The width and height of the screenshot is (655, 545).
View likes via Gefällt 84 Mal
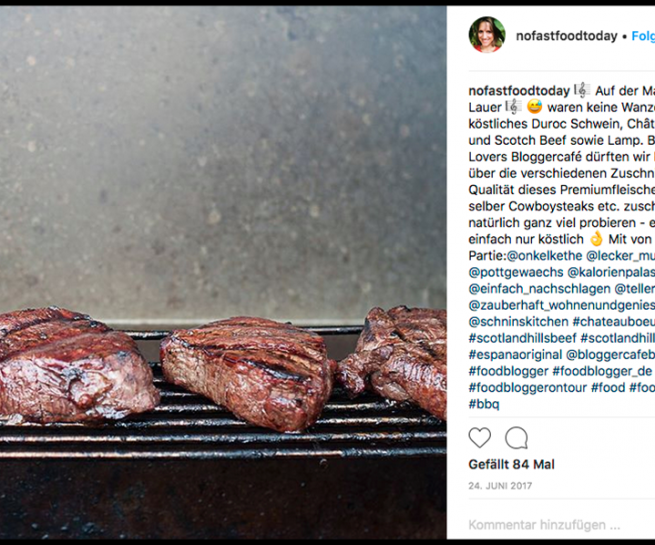[x=511, y=465]
